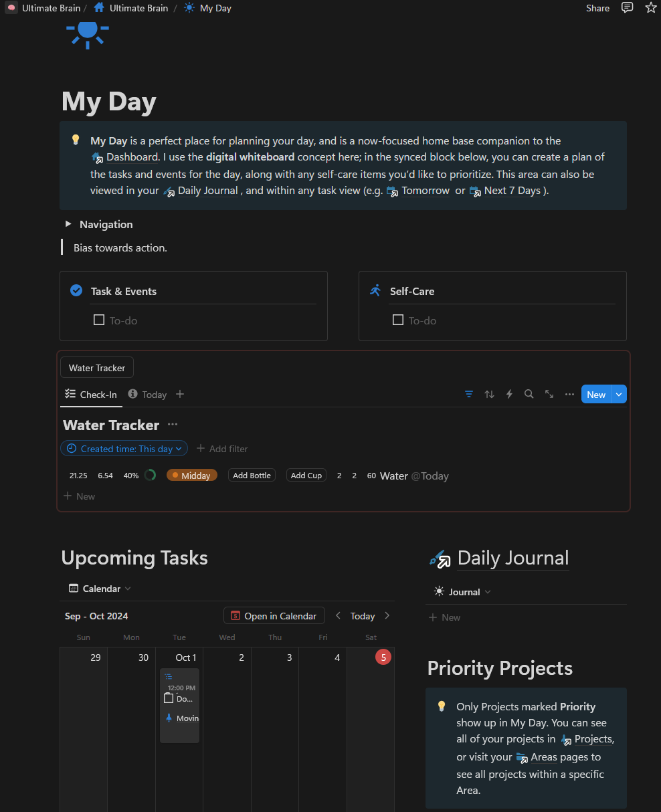Favorite this page with the star icon

click(650, 8)
